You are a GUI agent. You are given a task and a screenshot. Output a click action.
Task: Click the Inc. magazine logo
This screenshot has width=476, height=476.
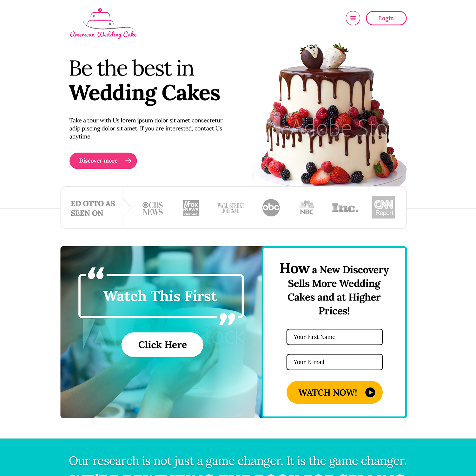345,208
